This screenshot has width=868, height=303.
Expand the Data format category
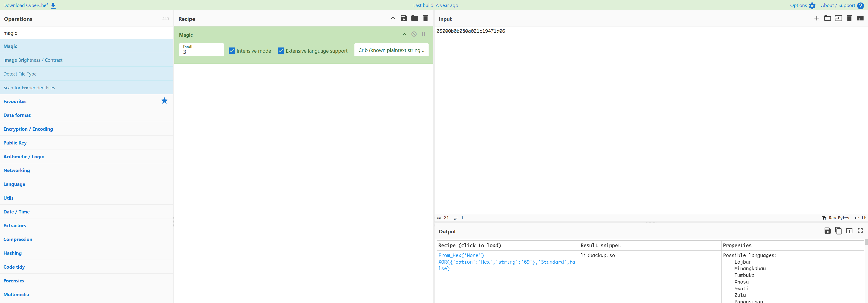click(x=17, y=115)
